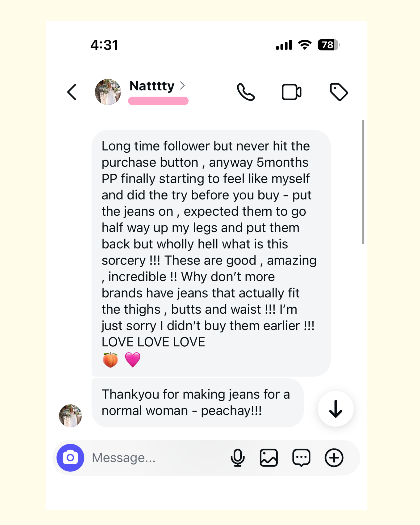This screenshot has width=420, height=525.
Task: Tap the "Long time follower" message bubble
Action: click(x=211, y=253)
